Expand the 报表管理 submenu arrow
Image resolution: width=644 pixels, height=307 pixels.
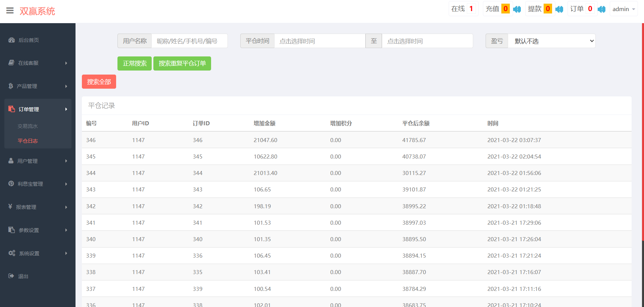tap(66, 207)
